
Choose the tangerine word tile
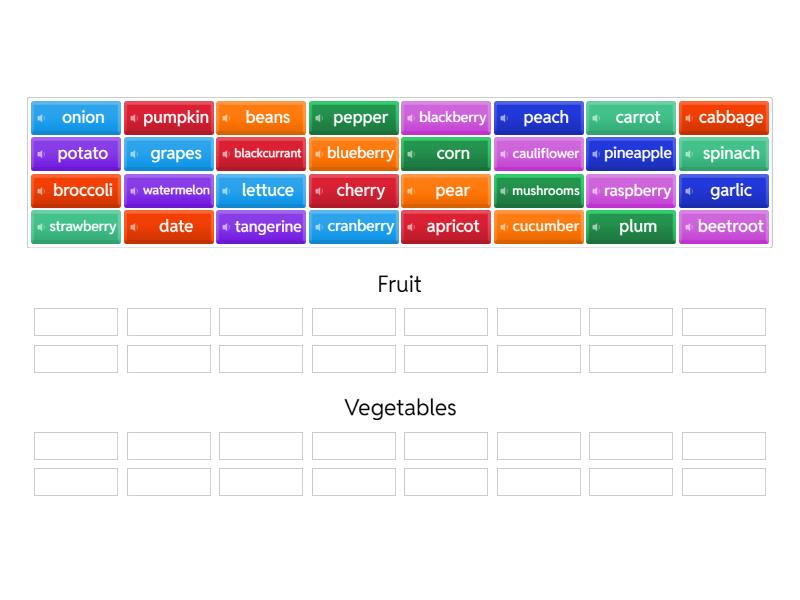pyautogui.click(x=261, y=227)
